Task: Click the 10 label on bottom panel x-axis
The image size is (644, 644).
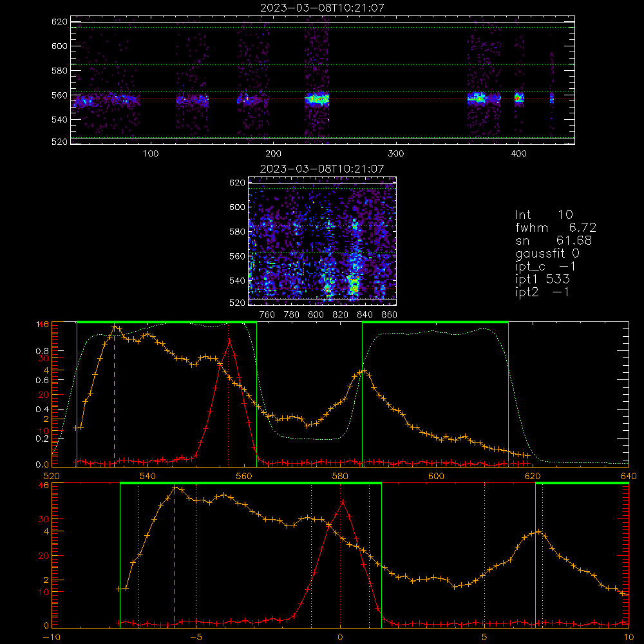Action: click(x=629, y=637)
